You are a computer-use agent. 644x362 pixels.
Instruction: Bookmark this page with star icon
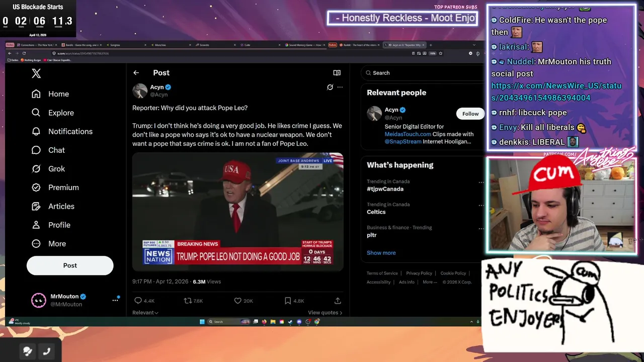(441, 53)
